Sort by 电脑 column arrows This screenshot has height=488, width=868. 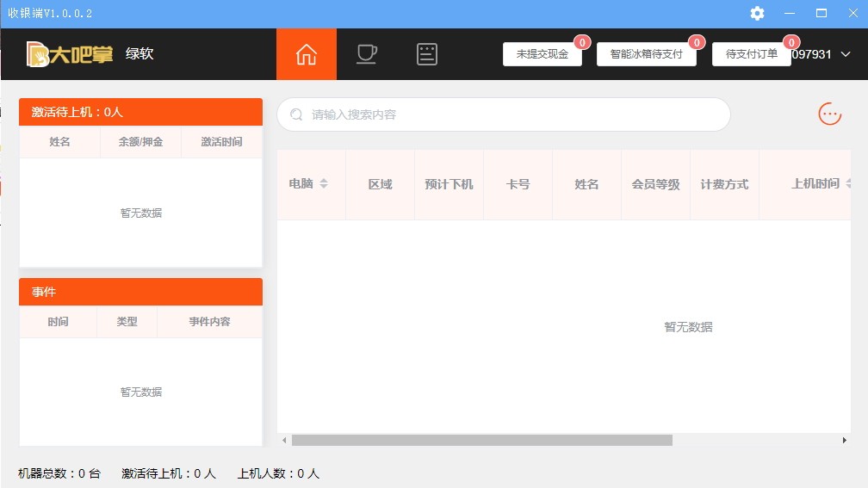324,183
